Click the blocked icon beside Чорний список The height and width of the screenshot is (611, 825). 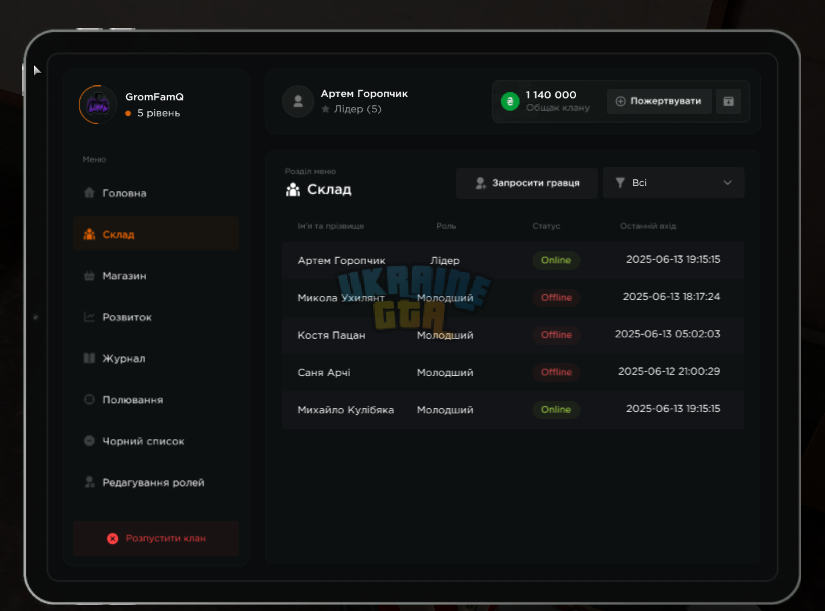(89, 440)
